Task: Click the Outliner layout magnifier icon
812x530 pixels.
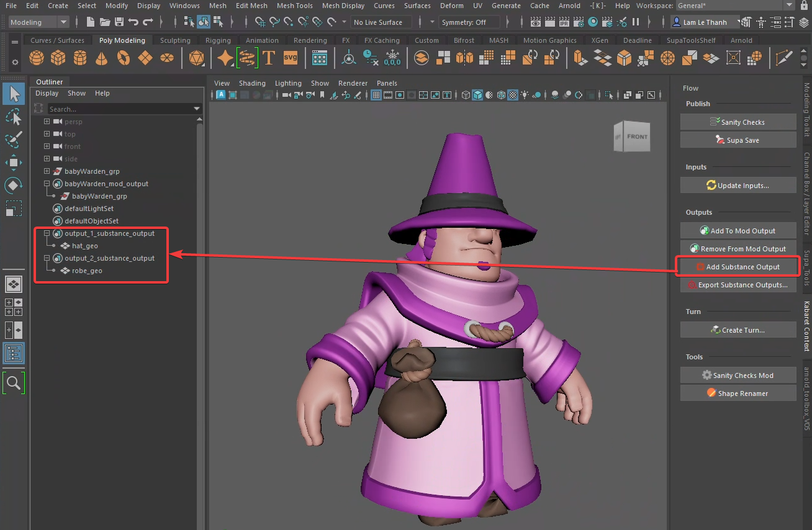Action: pyautogui.click(x=14, y=383)
